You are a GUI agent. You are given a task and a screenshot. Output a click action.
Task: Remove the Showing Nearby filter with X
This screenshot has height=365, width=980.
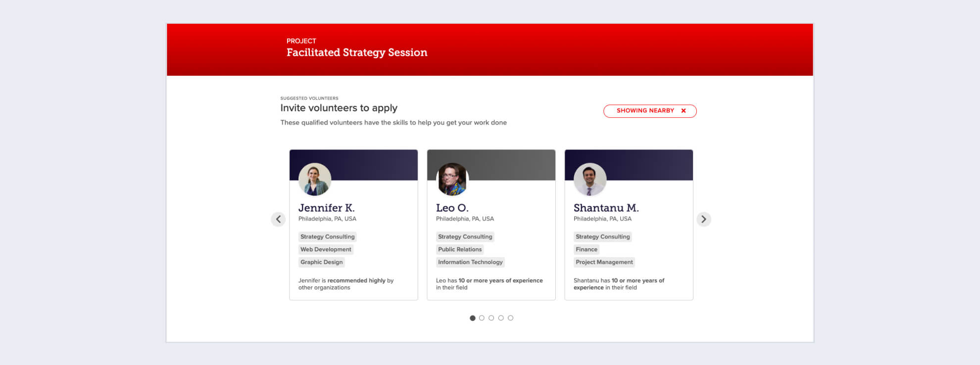click(684, 111)
